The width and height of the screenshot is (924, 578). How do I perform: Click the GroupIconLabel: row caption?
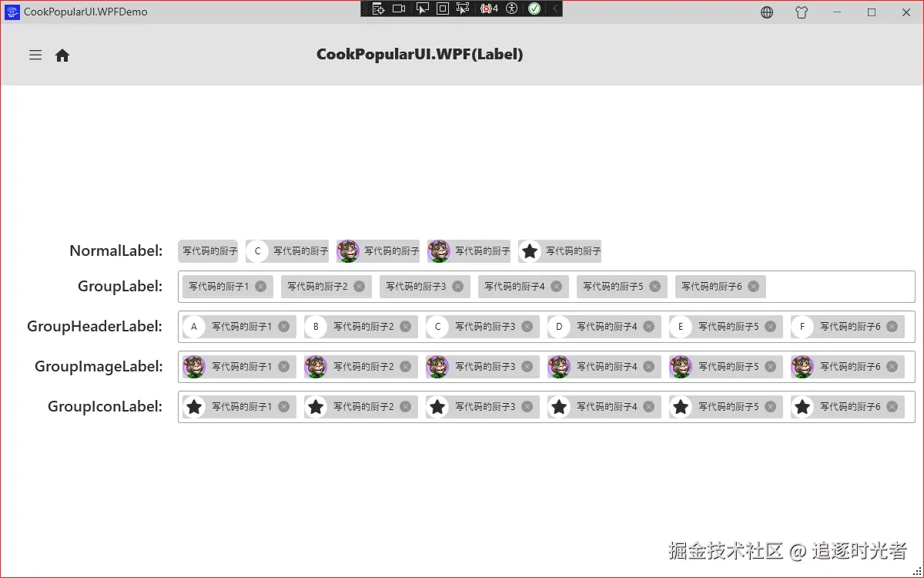coord(105,407)
